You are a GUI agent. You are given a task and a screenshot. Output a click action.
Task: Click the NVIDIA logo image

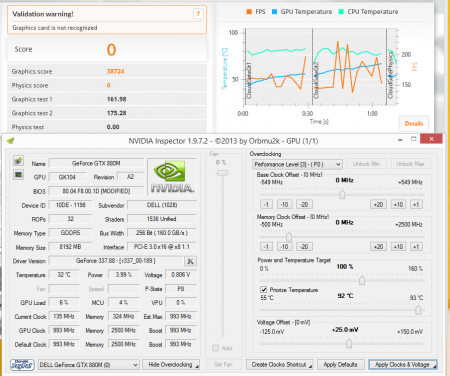click(x=172, y=177)
